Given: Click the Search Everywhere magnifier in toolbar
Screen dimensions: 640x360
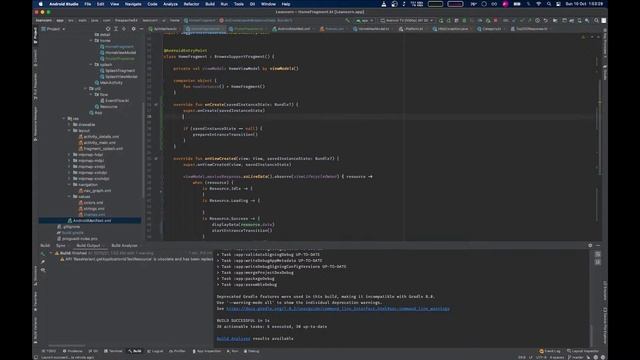Looking at the screenshot, I should (596, 20).
